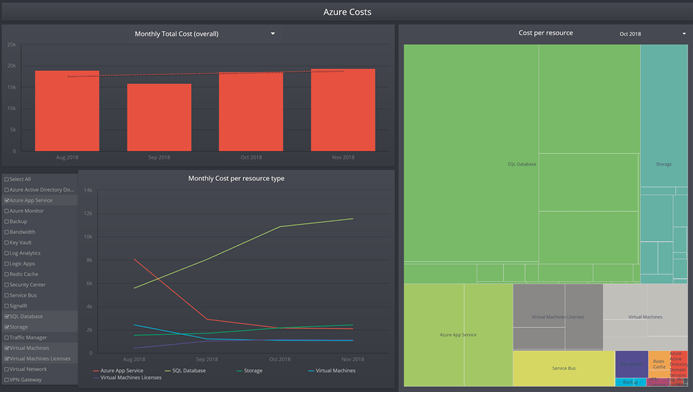693x394 pixels.
Task: Uncheck the SQL Database filter
Action: [7, 317]
